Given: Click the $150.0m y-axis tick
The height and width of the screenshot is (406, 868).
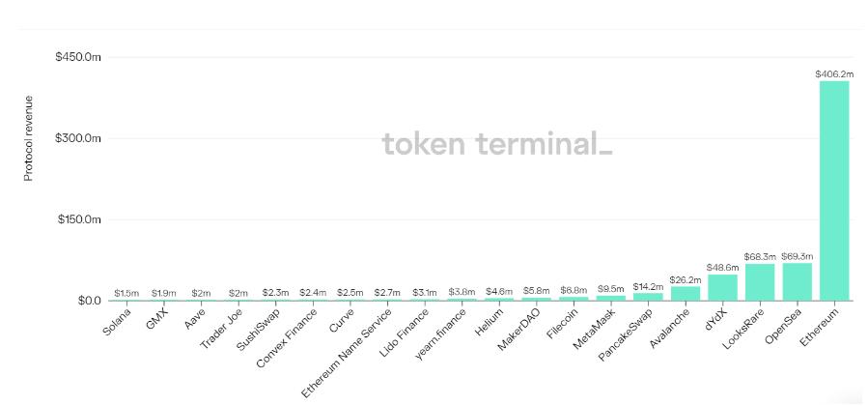Looking at the screenshot, I should pos(79,219).
